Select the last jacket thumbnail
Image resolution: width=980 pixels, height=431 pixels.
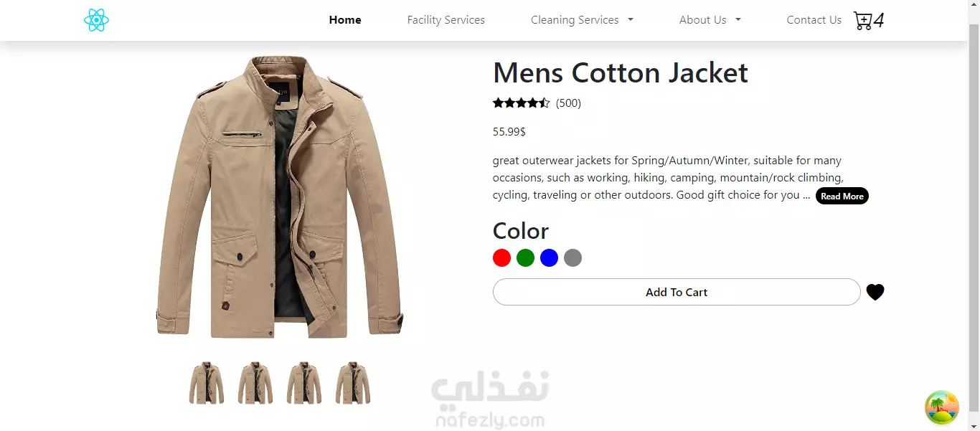click(353, 383)
